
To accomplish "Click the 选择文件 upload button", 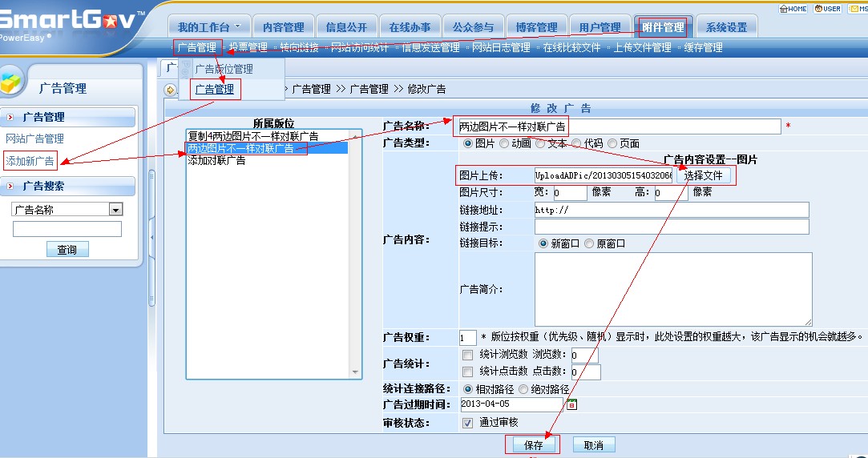I will [703, 175].
